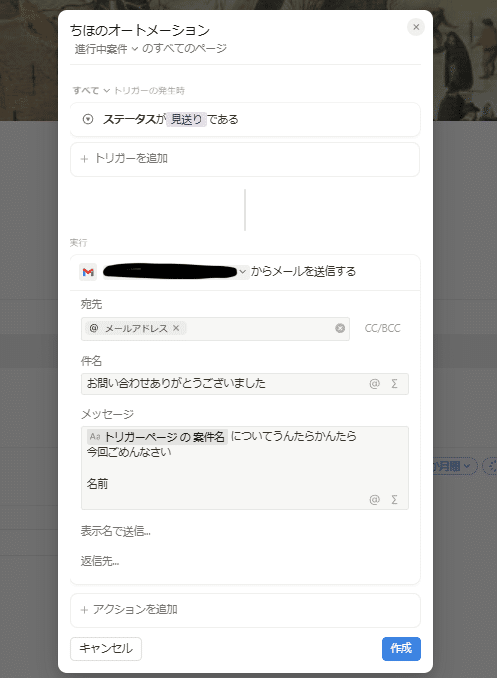
Task: Insert a mention in the message field
Action: pyautogui.click(x=375, y=500)
